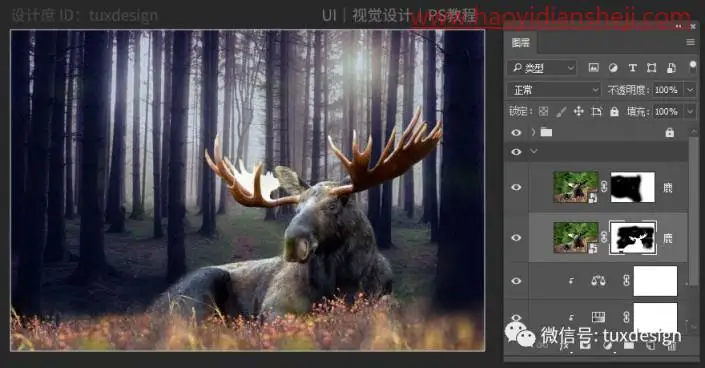Click the gradient map adjustment icon
The width and height of the screenshot is (705, 368).
[x=598, y=317]
